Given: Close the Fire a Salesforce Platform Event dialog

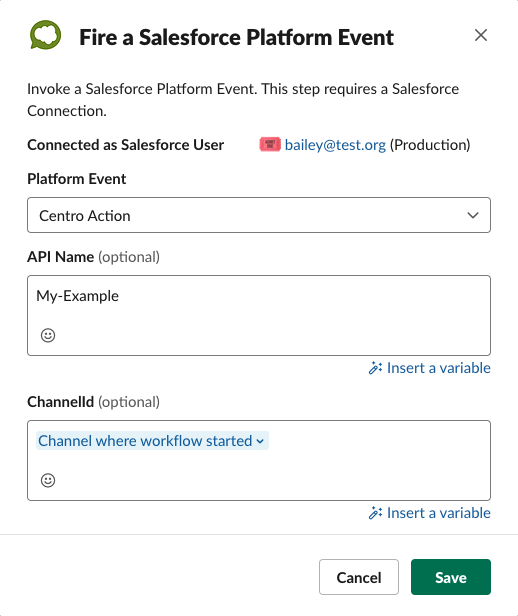Looking at the screenshot, I should (481, 35).
